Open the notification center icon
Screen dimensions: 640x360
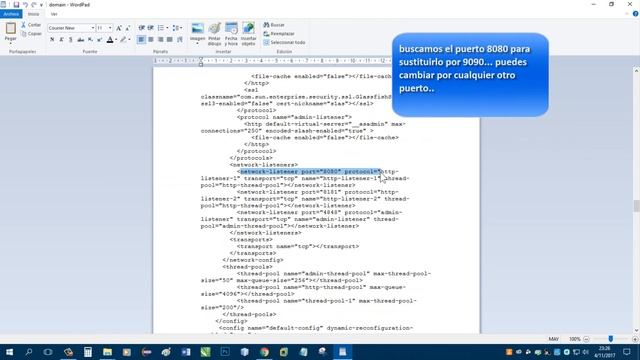[x=627, y=352]
